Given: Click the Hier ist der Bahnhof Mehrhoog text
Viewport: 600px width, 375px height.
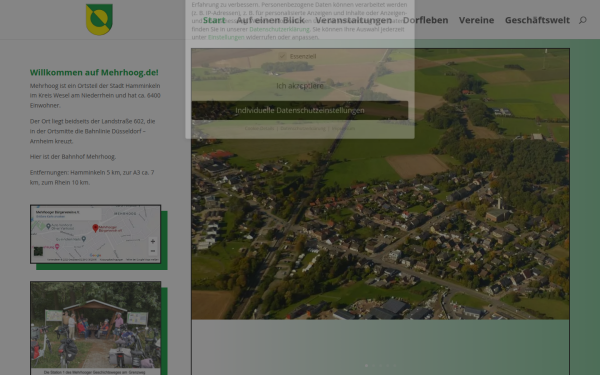Looking at the screenshot, I should [x=73, y=157].
